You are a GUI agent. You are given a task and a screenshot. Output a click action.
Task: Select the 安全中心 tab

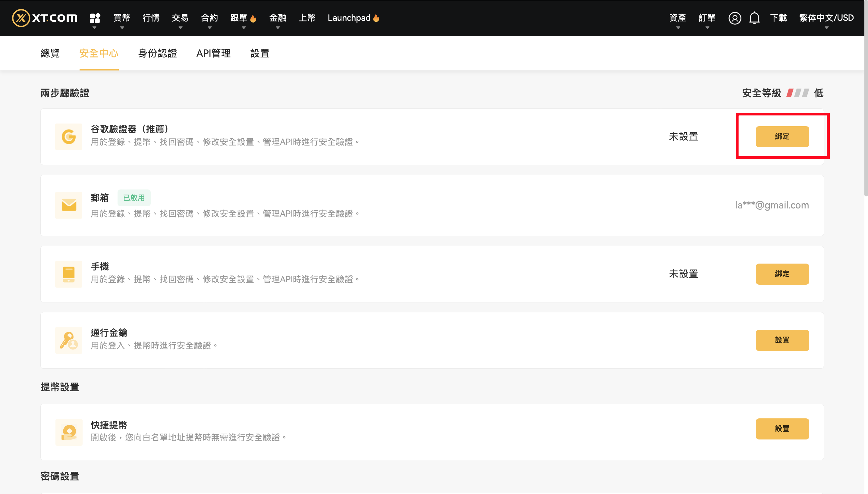[99, 53]
